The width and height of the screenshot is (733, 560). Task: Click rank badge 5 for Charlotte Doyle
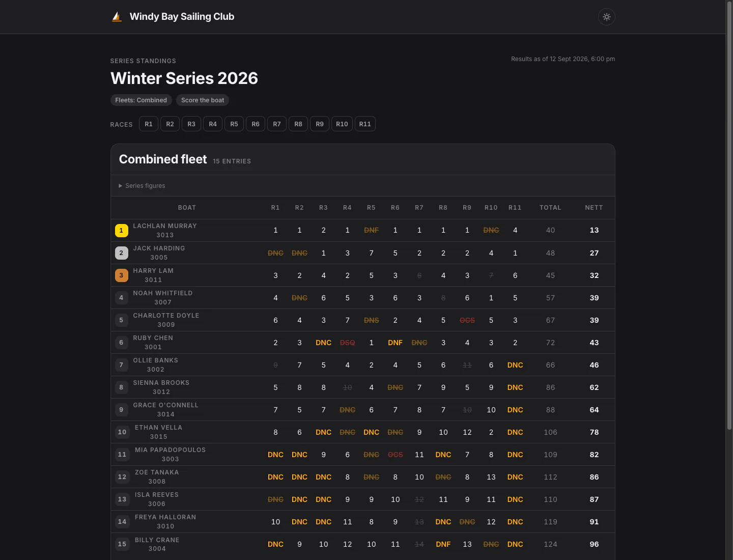pyautogui.click(x=121, y=320)
